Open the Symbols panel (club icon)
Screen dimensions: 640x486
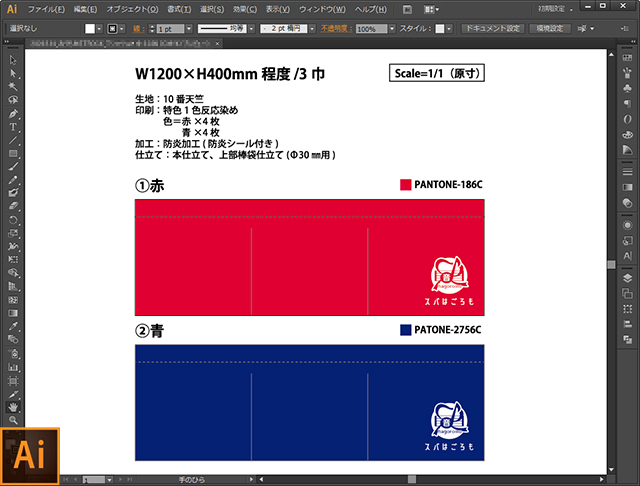[627, 88]
